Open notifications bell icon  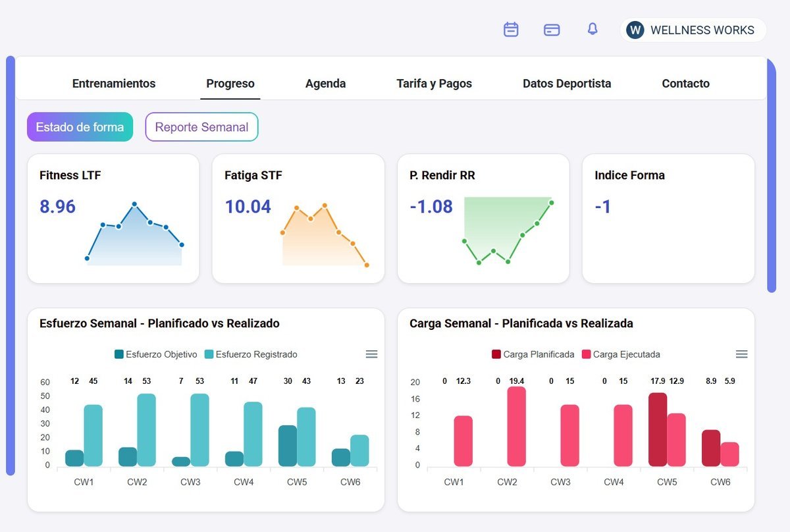coord(592,29)
